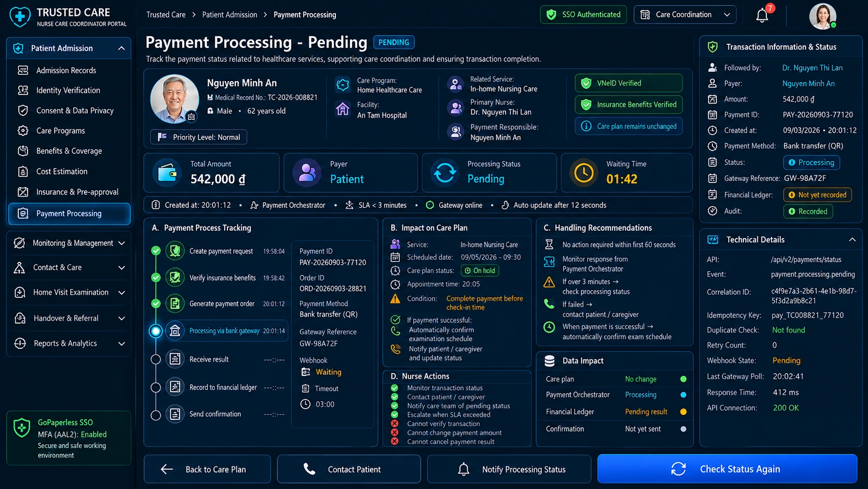Click the Technical Details panel icon

coord(713,240)
